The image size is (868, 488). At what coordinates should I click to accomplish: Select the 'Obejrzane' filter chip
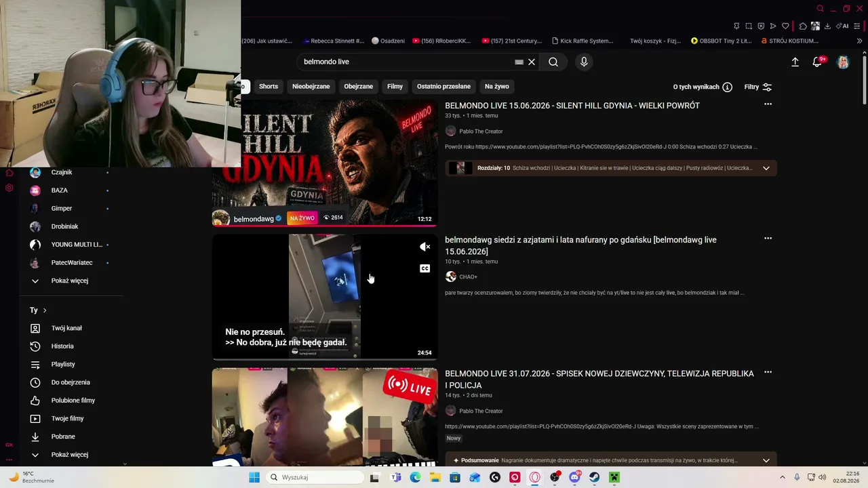coord(359,87)
